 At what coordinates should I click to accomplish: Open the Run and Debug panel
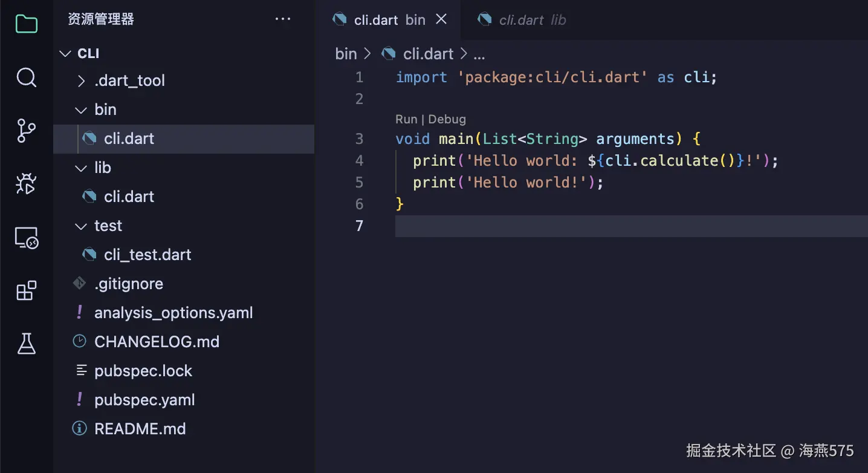click(x=26, y=184)
